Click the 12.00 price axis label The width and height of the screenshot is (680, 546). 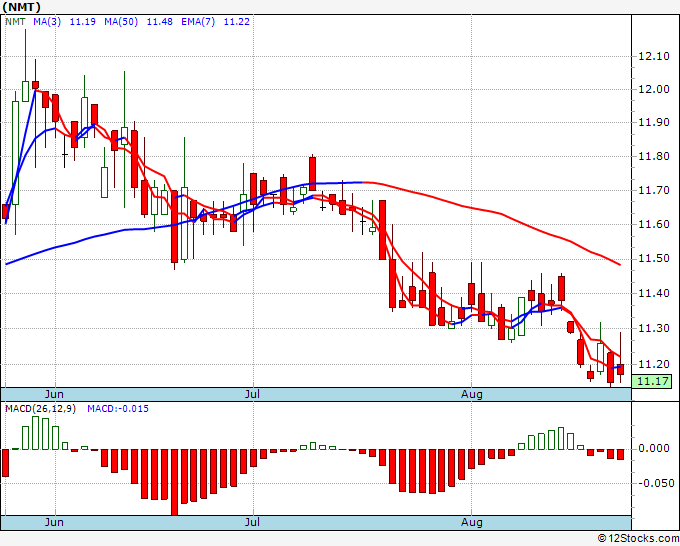pyautogui.click(x=654, y=89)
